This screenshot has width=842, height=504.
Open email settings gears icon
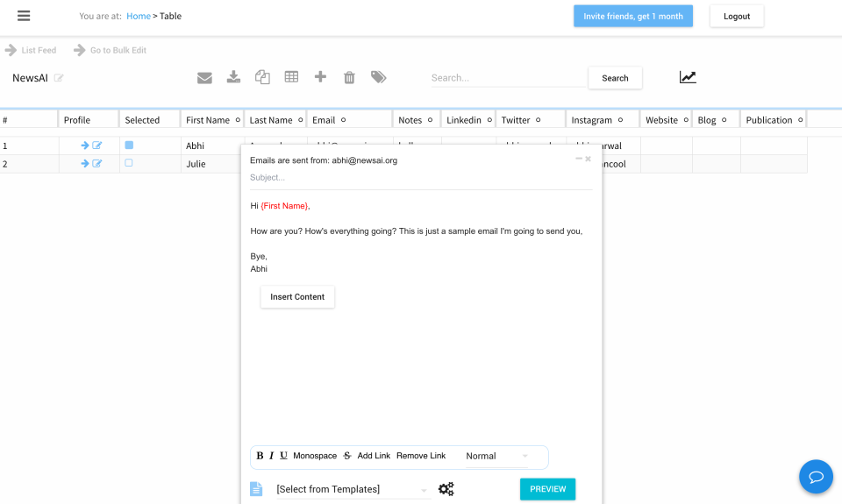[x=446, y=489]
